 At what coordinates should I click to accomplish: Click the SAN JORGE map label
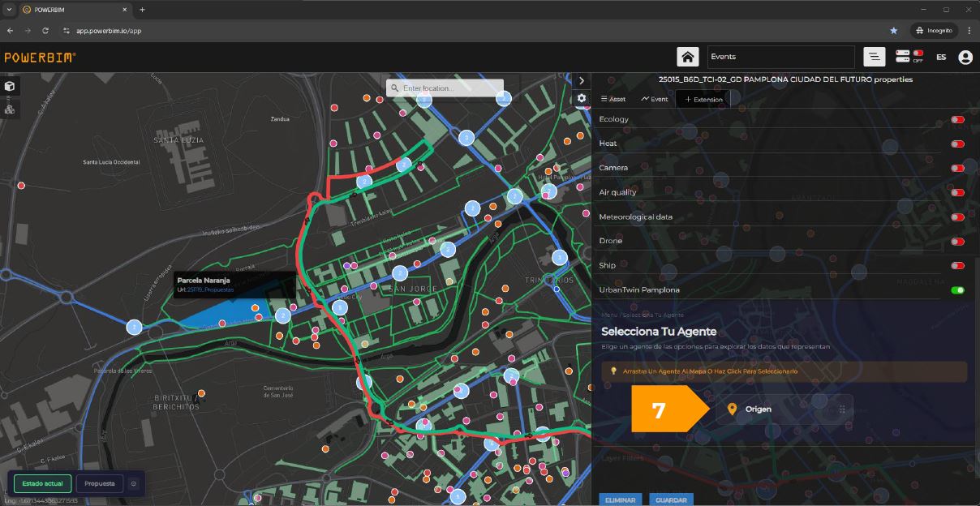pos(413,289)
